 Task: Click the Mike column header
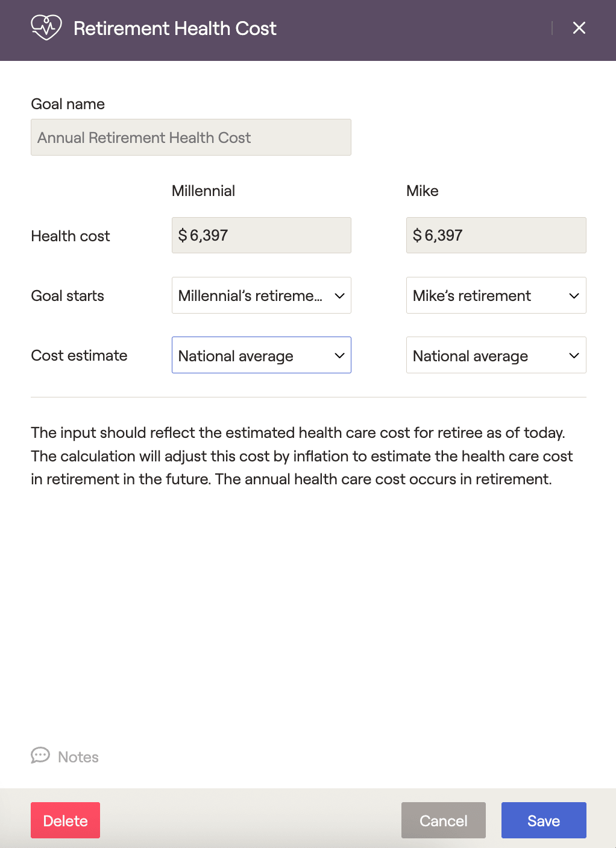[423, 191]
